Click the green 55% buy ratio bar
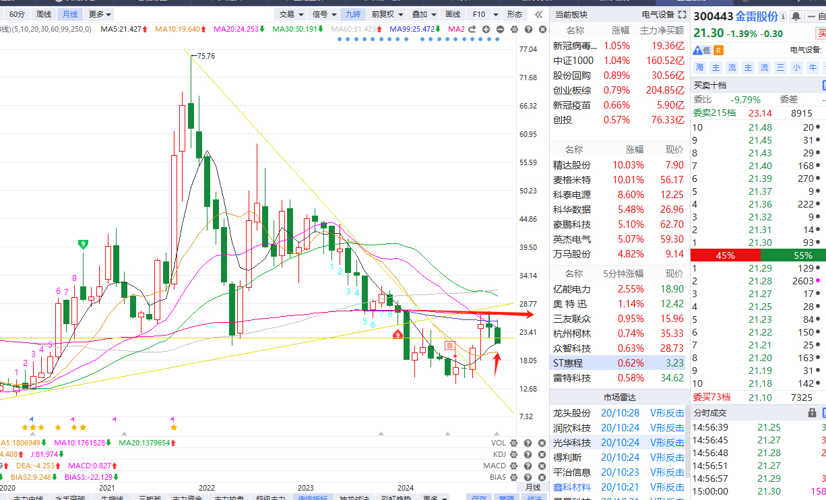This screenshot has width=826, height=500. 793,256
